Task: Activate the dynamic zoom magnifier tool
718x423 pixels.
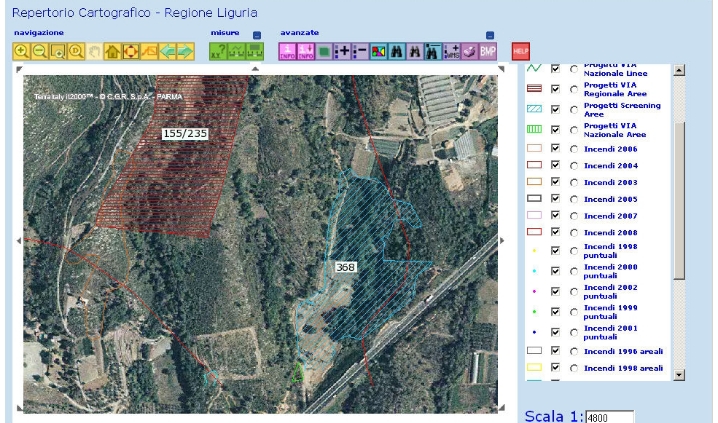Action: pyautogui.click(x=76, y=51)
